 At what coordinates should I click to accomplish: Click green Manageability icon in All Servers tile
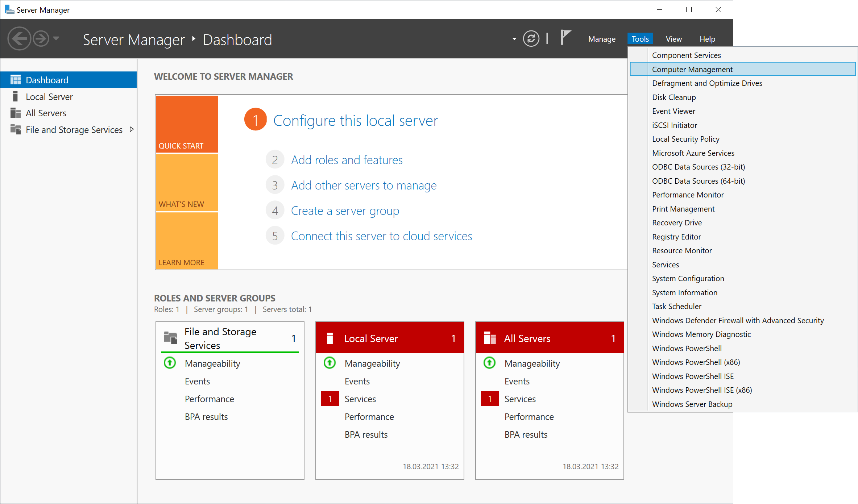[x=489, y=363]
